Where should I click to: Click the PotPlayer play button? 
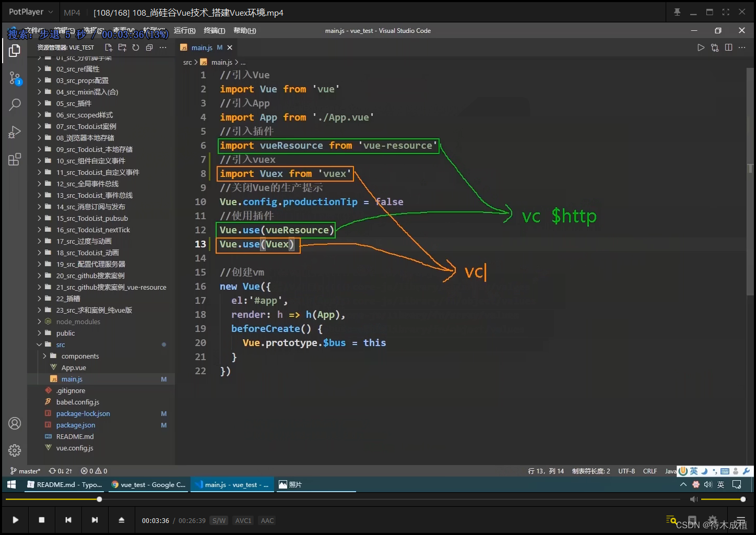point(16,520)
